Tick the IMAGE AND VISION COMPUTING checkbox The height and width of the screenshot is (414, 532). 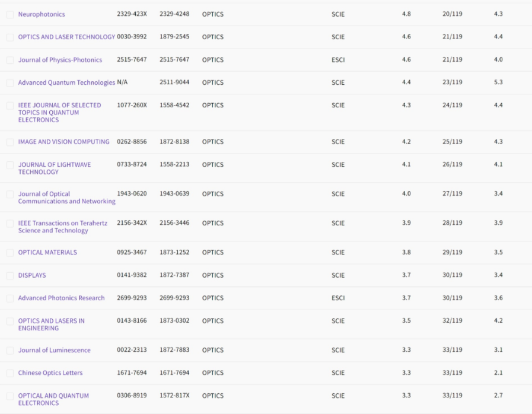(10, 142)
